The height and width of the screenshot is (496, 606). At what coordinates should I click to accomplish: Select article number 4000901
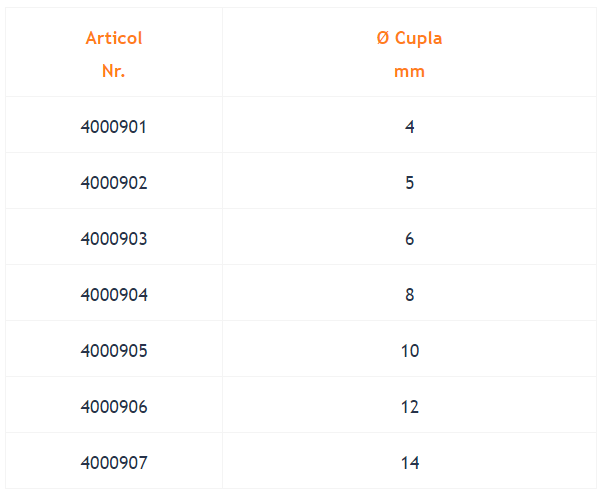click(114, 127)
